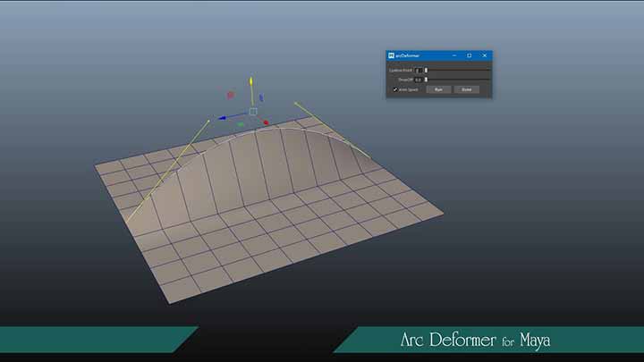Click the DropOff value field
The height and width of the screenshot is (362, 644).
(418, 80)
